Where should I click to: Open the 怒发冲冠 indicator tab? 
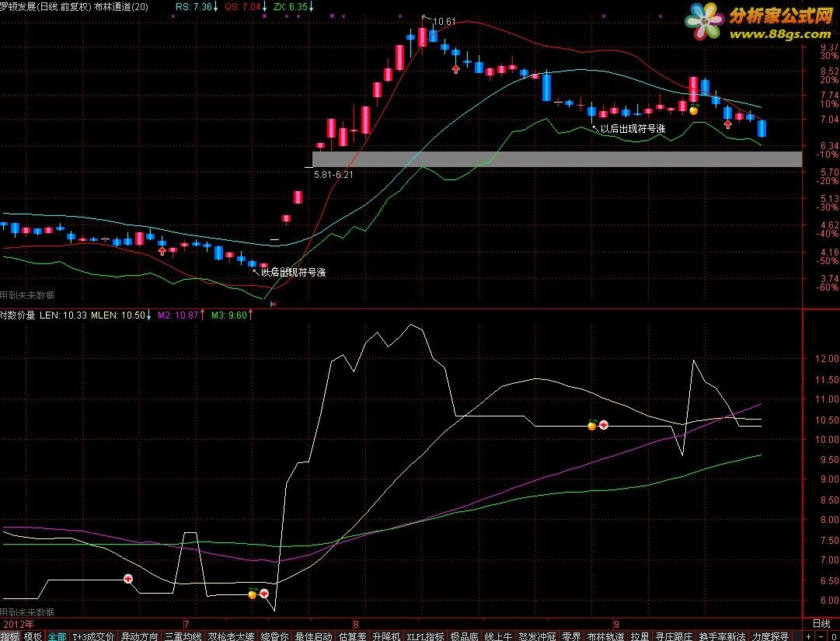[537, 636]
